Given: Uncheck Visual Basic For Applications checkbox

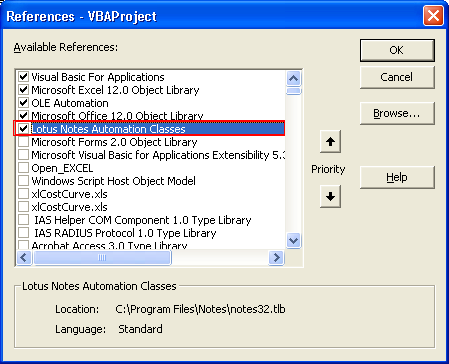Looking at the screenshot, I should [x=23, y=77].
